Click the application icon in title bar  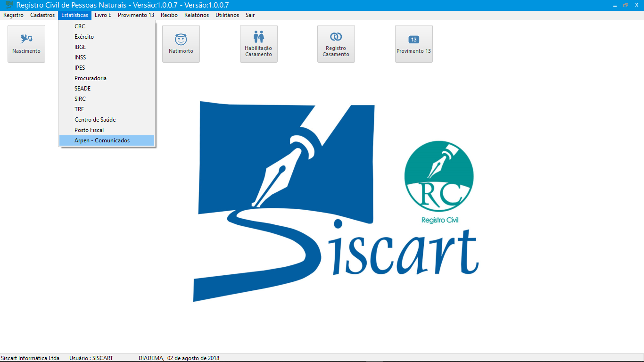click(8, 5)
